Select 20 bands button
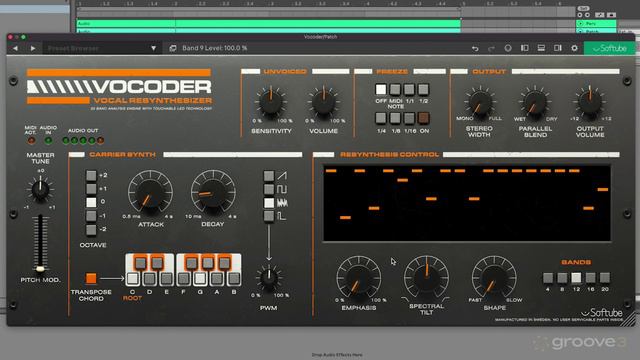Viewport: 640px width, 360px height. coord(605,278)
